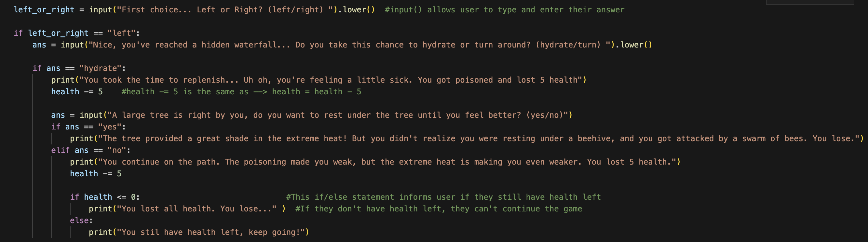Click the "#If they don't have health left" comment
The height and width of the screenshot is (242, 868).
click(439, 209)
